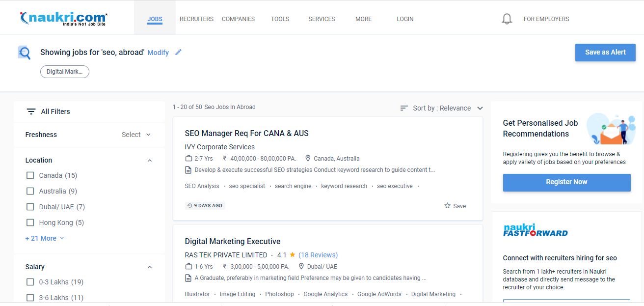Check the 0-3 Lakhs salary filter
Screen dimensions: 644x306
tap(30, 282)
